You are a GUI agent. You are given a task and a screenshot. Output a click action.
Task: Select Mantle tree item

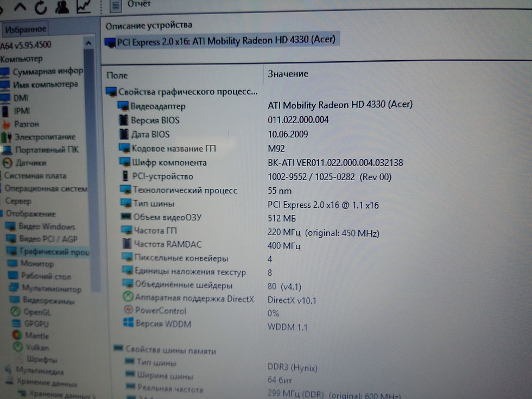coord(30,335)
